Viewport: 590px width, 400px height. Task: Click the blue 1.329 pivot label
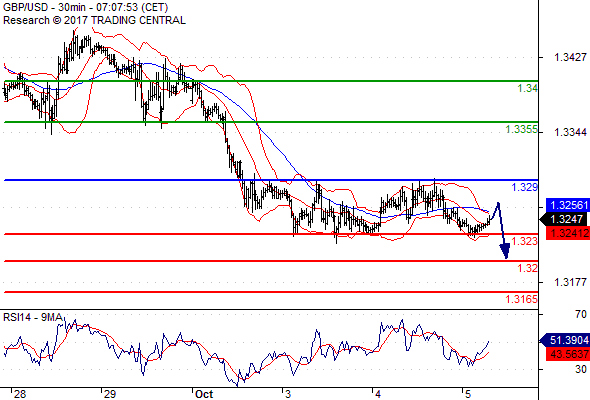525,187
